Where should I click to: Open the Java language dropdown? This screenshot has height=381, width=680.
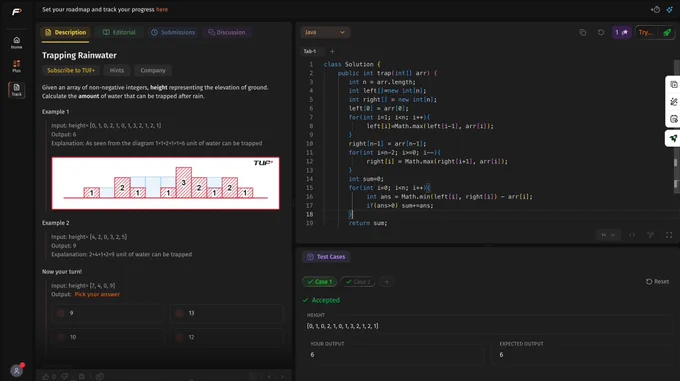(x=325, y=33)
